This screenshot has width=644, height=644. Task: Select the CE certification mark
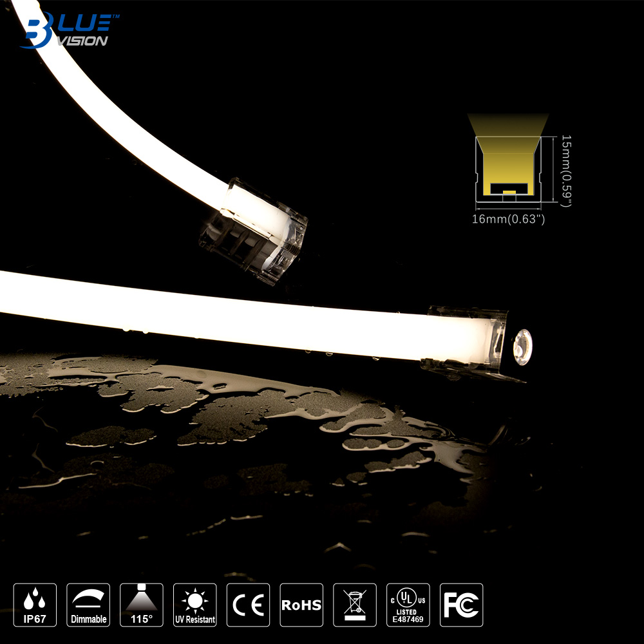coord(248,605)
